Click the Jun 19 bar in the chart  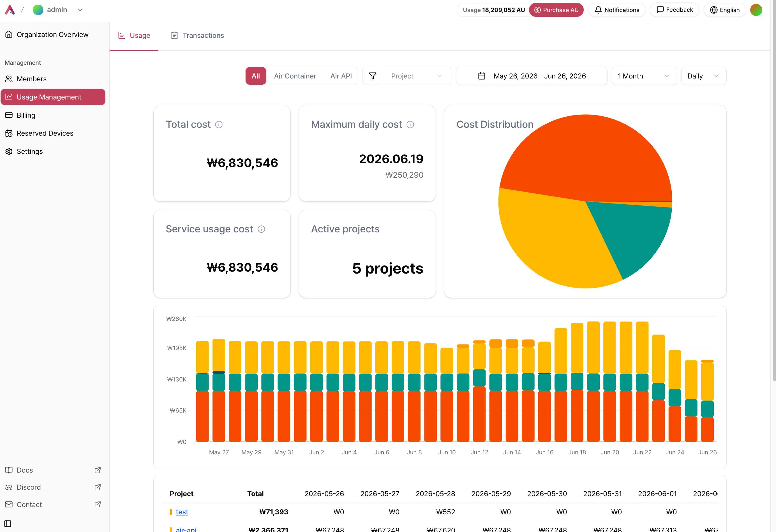pos(593,381)
